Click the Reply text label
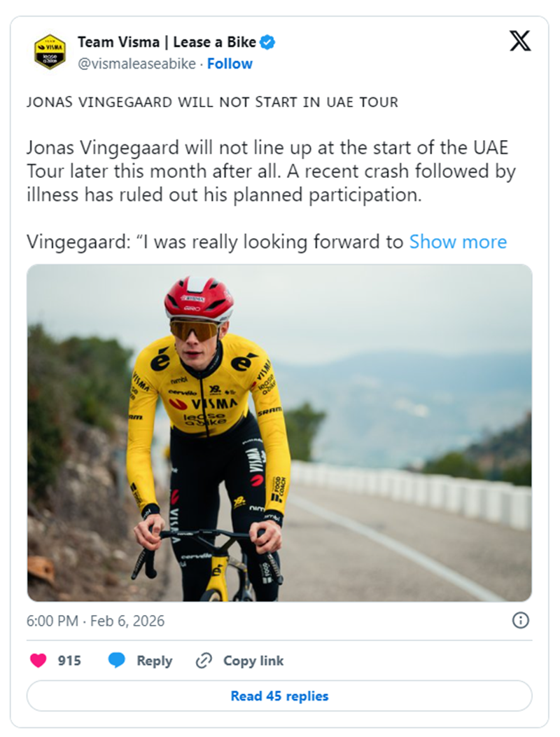The width and height of the screenshot is (560, 737). pyautogui.click(x=154, y=661)
